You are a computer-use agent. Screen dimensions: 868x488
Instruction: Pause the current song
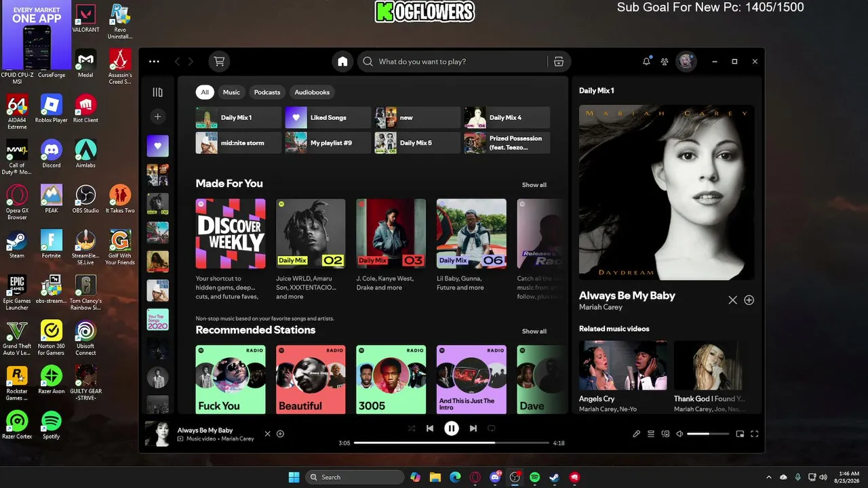coord(451,428)
